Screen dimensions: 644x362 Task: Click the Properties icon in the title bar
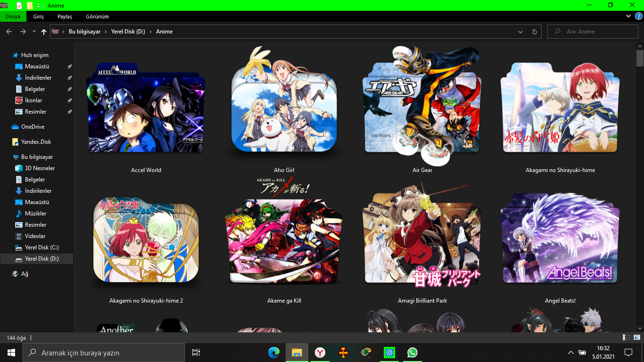click(19, 6)
